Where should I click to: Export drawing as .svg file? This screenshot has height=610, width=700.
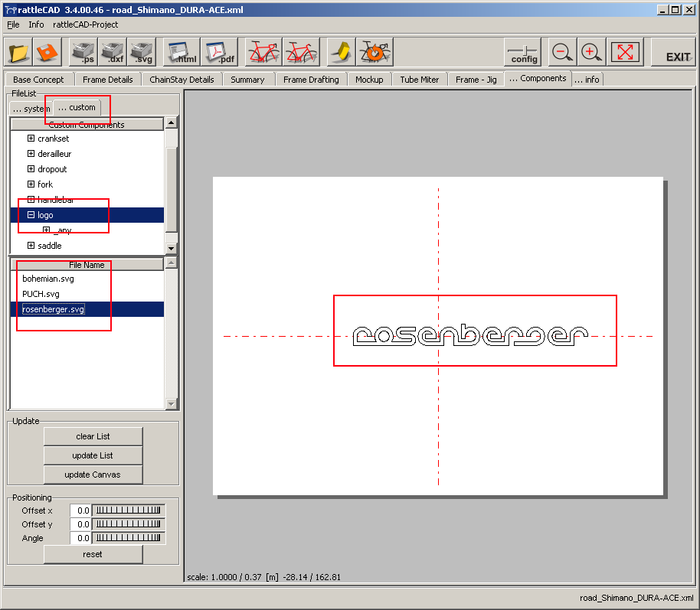tap(142, 52)
